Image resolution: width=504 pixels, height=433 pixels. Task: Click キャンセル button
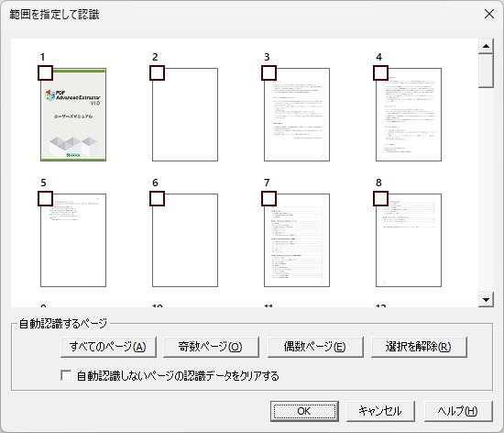[x=380, y=411]
